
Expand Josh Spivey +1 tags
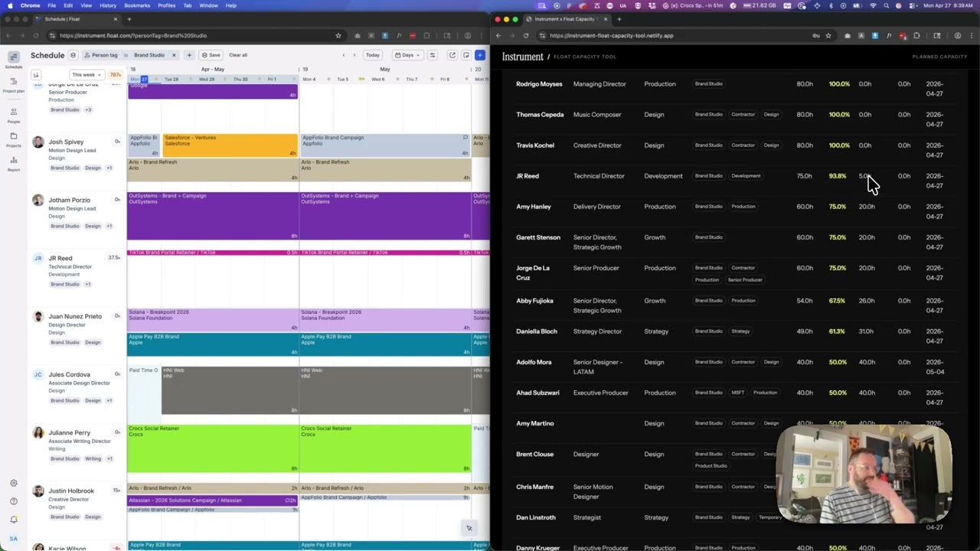click(109, 168)
